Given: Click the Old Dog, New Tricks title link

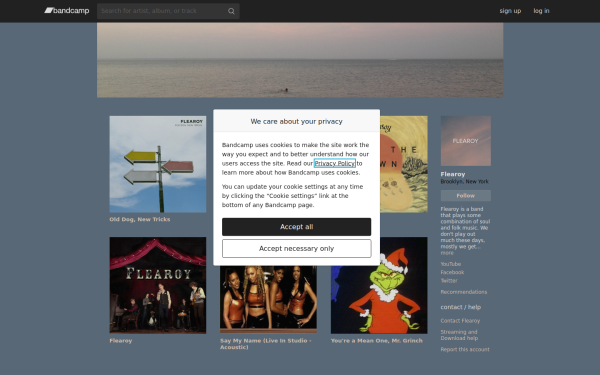Looking at the screenshot, I should pos(140,219).
